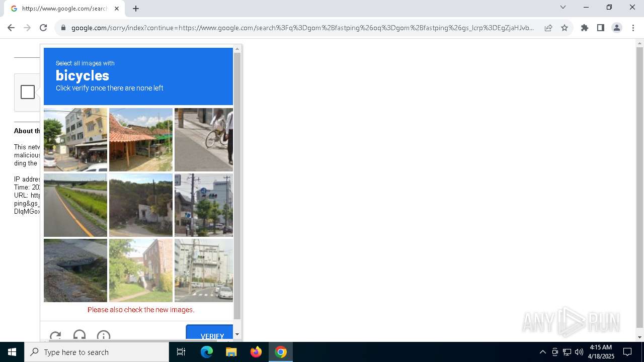Select the tile with brick building and lawn
The width and height of the screenshot is (644, 362).
[x=141, y=270]
